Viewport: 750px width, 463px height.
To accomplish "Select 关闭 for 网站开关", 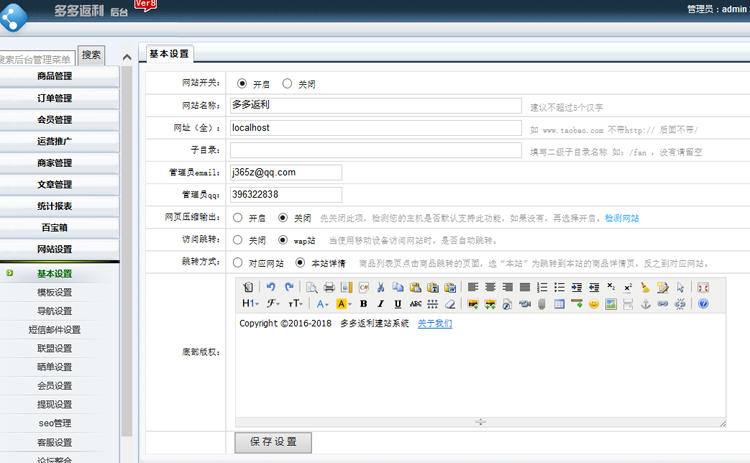I will 287,84.
